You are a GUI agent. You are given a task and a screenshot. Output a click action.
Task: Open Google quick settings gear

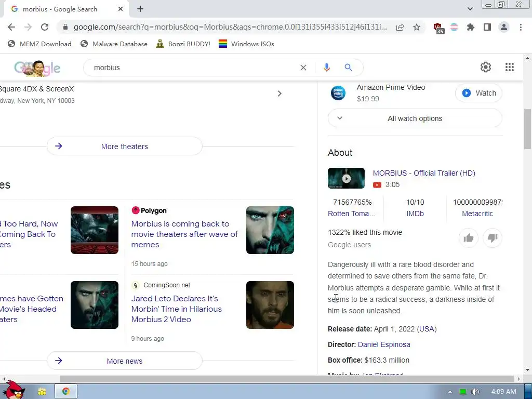pyautogui.click(x=486, y=67)
